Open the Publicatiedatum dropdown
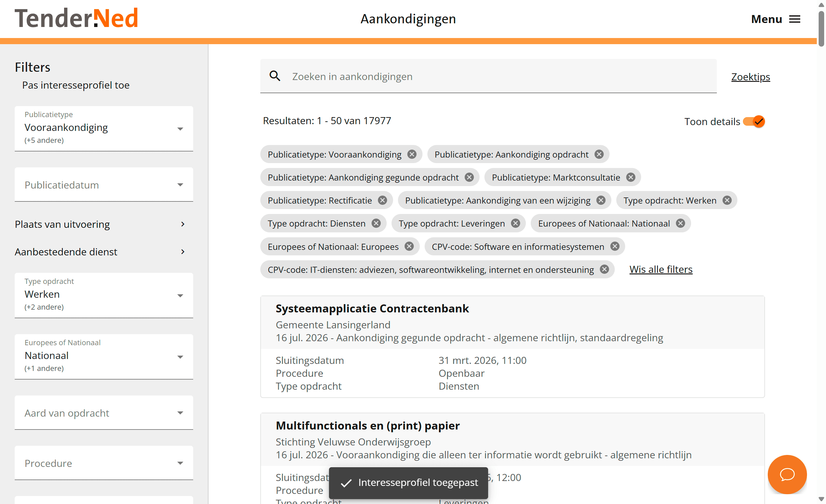The image size is (826, 504). coord(104,185)
